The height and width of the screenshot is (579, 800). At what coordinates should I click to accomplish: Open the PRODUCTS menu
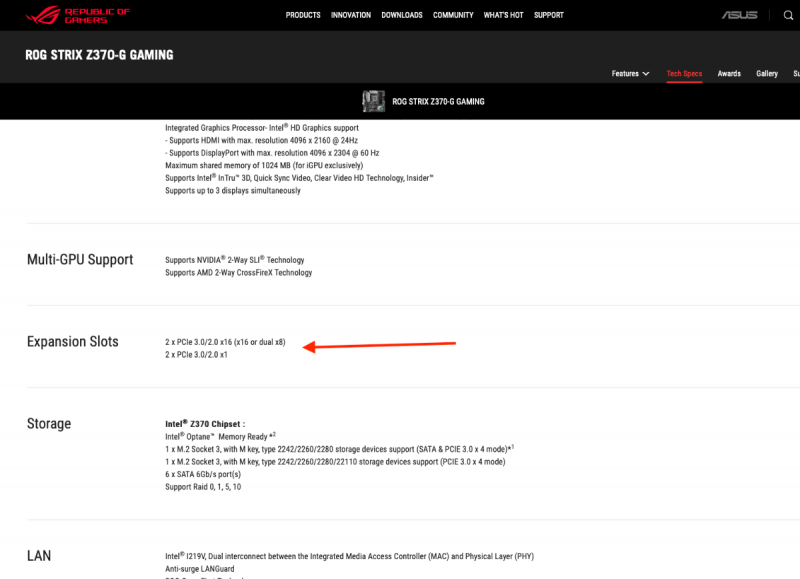click(303, 15)
